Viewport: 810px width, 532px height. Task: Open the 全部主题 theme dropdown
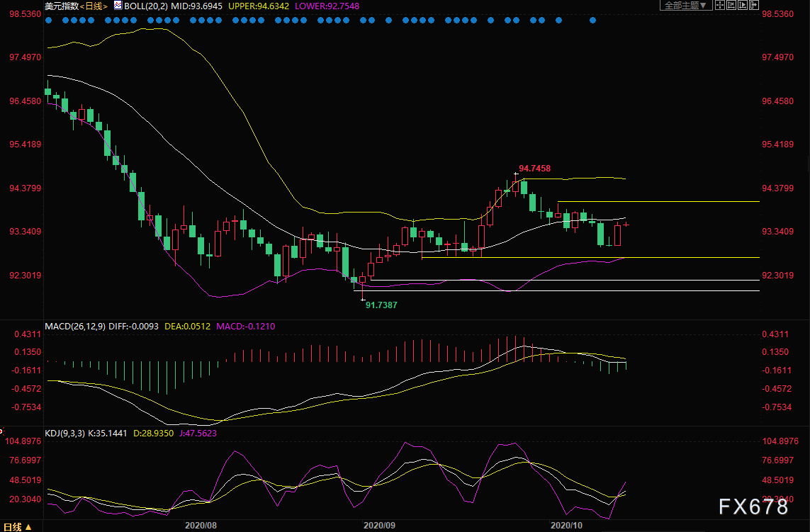[x=684, y=6]
